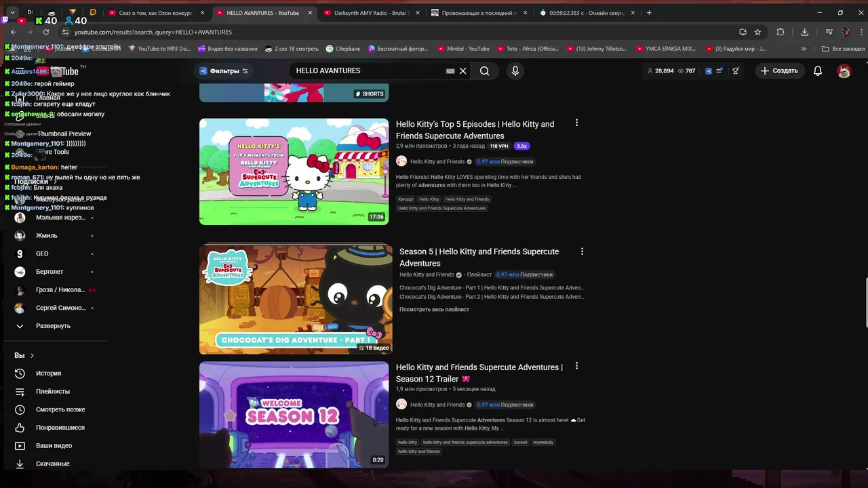Click the kuromi tag chip
The height and width of the screenshot is (488, 868).
[x=520, y=442]
